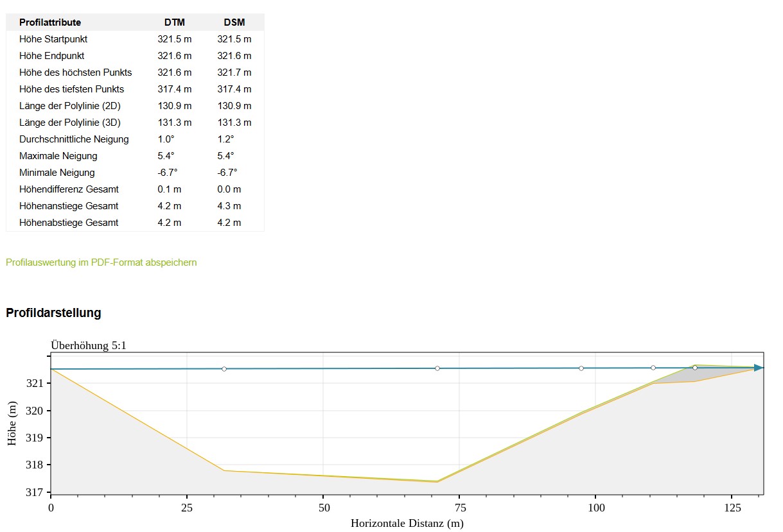Click the 'Höhe (m)' vertical axis title
The image size is (783, 532).
(x=12, y=424)
